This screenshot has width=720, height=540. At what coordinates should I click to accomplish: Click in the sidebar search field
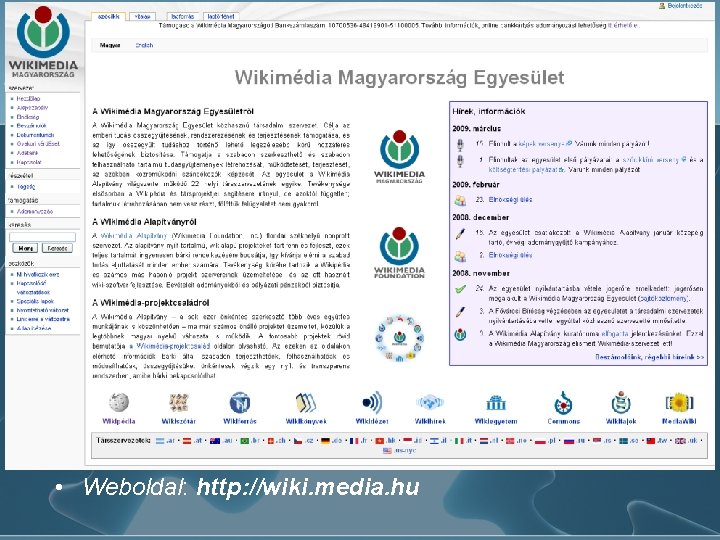pos(42,237)
